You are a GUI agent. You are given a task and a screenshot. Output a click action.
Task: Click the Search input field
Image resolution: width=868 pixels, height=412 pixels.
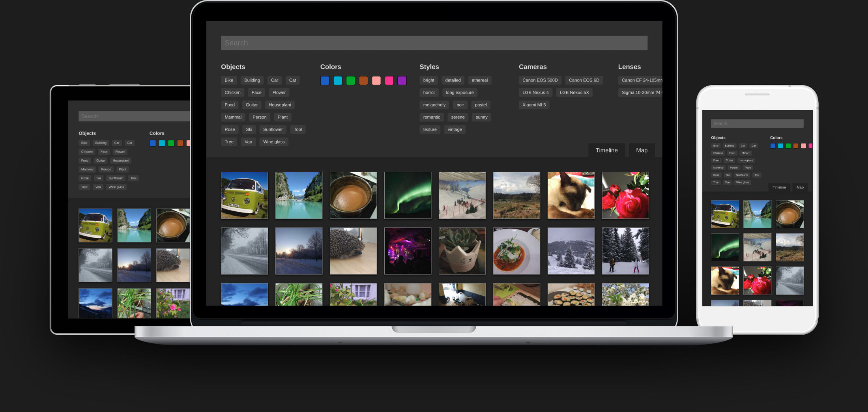coord(434,43)
